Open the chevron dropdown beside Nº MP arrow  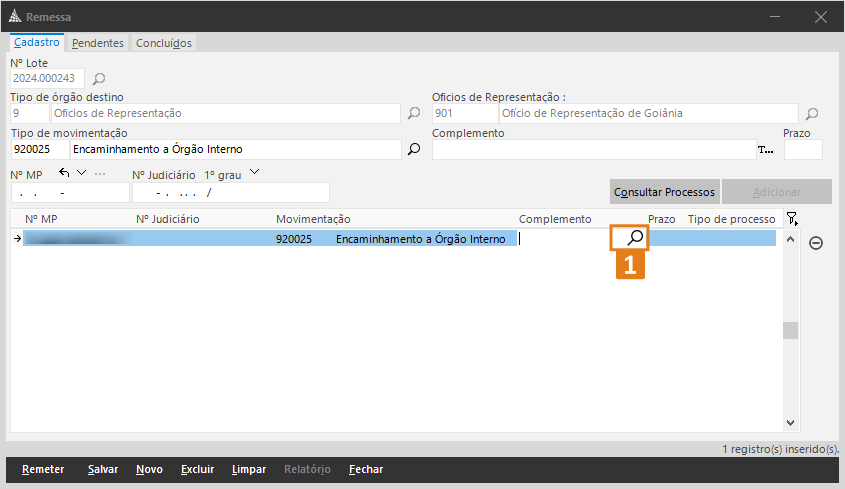[81, 173]
